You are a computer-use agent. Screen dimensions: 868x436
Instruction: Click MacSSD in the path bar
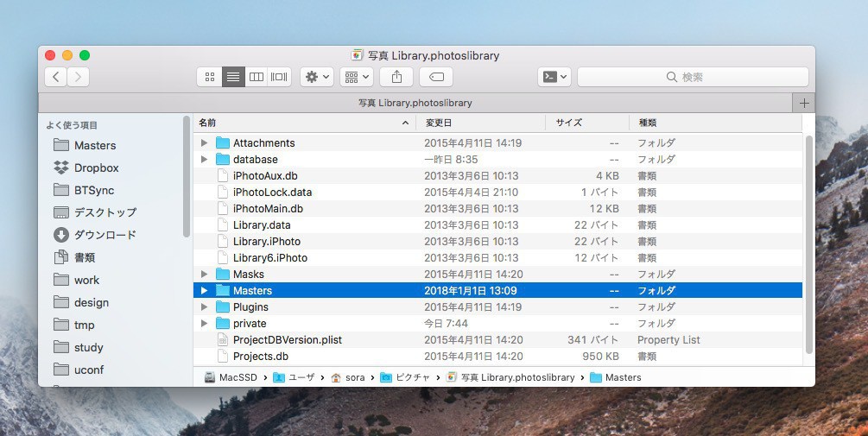tap(231, 377)
